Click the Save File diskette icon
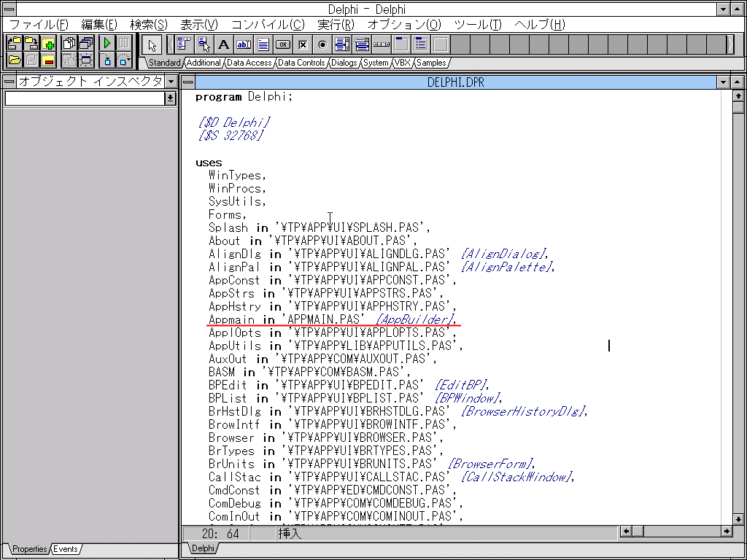The image size is (747, 560). 31,60
